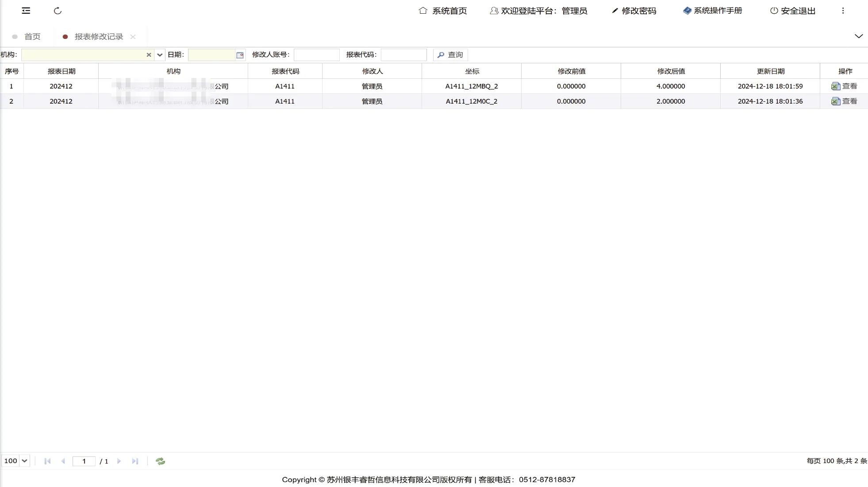Reload table with green refresh icon
Viewport: 868px width, 487px height.
pos(160,461)
